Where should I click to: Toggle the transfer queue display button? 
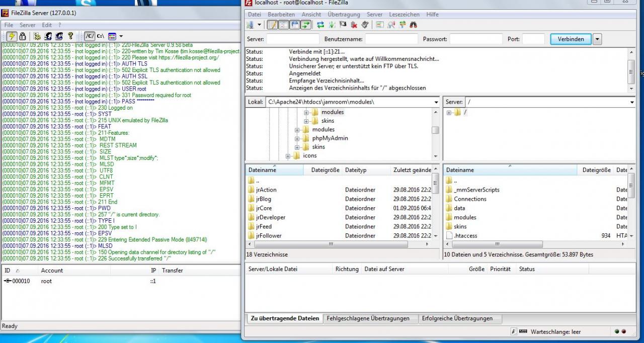[x=306, y=25]
